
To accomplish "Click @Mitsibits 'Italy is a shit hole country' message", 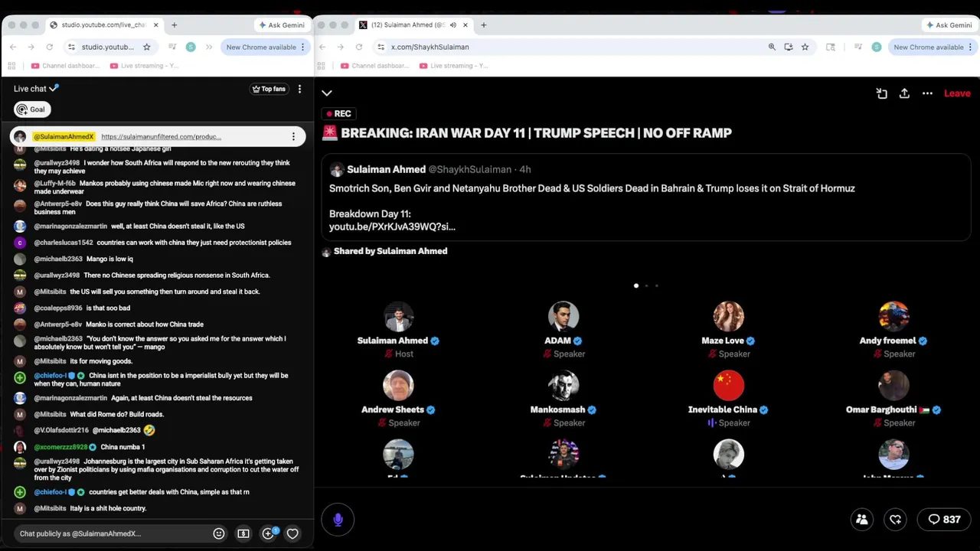I will point(108,508).
